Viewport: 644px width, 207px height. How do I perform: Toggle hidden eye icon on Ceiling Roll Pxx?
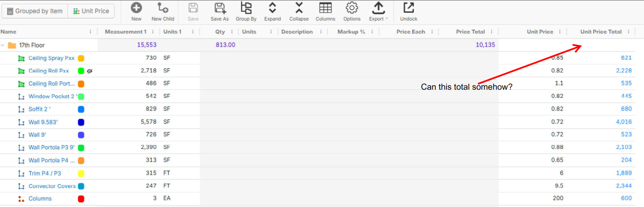[x=89, y=71]
